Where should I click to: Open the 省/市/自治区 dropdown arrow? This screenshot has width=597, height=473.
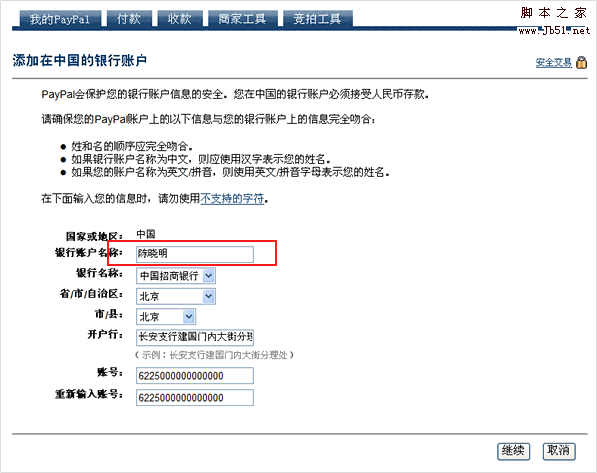[x=209, y=296]
